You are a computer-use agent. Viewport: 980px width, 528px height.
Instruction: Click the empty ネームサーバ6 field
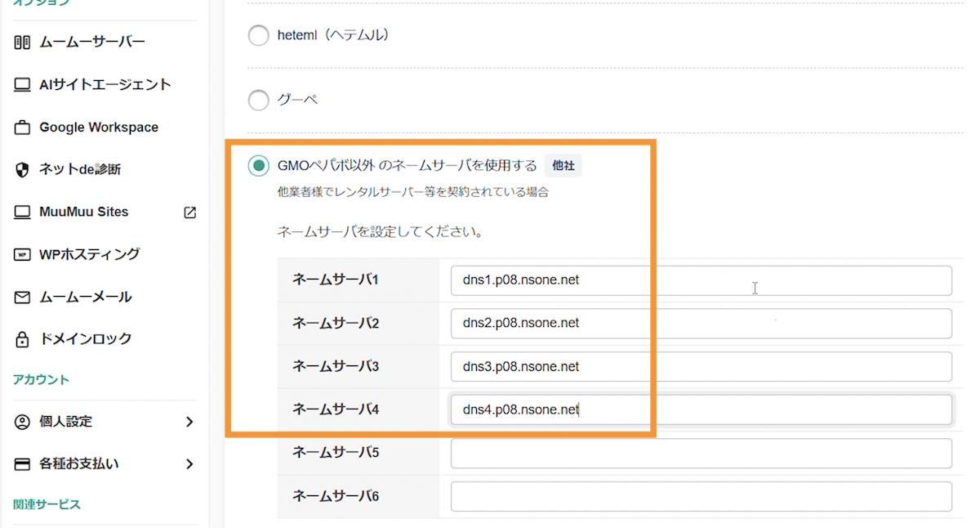(x=701, y=496)
